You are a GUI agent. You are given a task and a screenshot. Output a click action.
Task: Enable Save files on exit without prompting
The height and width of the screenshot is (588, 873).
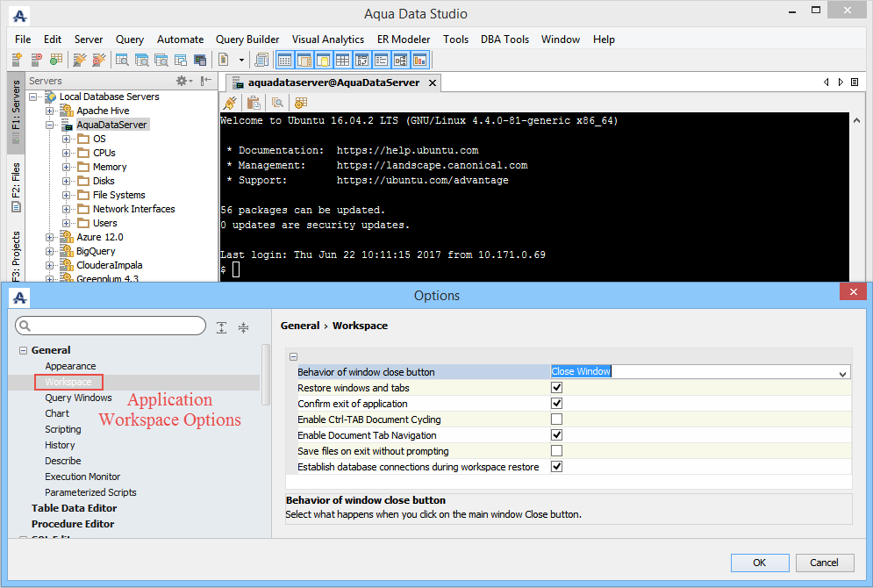click(556, 450)
